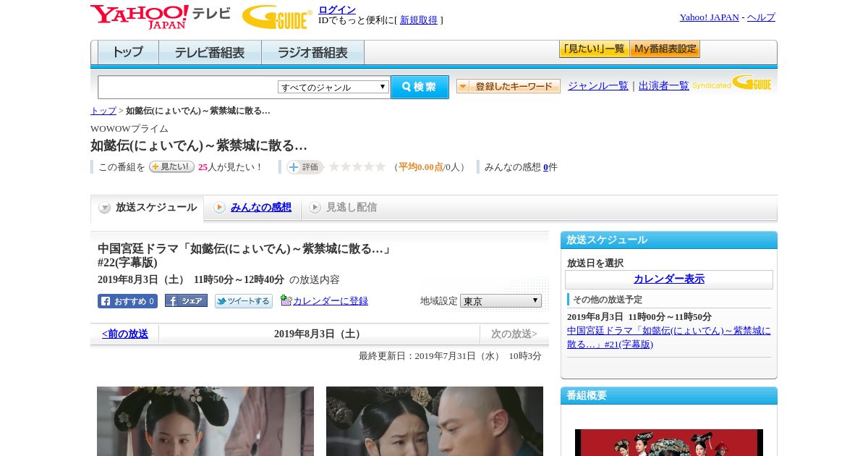The image size is (868, 456).
Task: Go to Yahoo! JAPAN top-right link
Action: coord(709,17)
